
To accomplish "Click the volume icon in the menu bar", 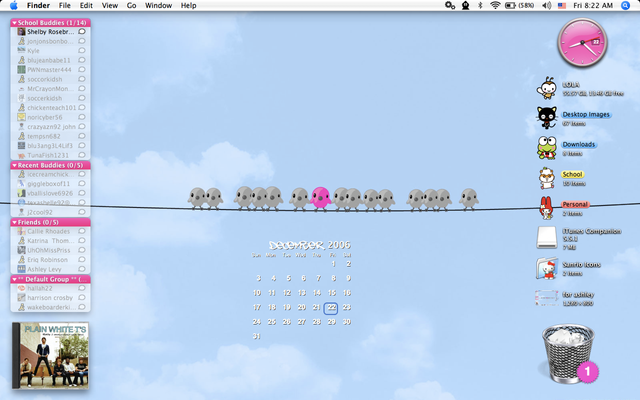I will [x=546, y=5].
